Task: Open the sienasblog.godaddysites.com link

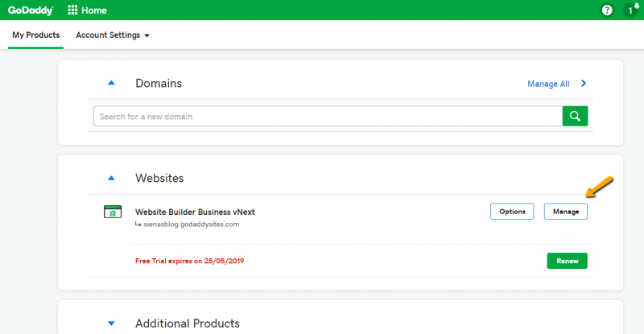Action: pos(192,225)
